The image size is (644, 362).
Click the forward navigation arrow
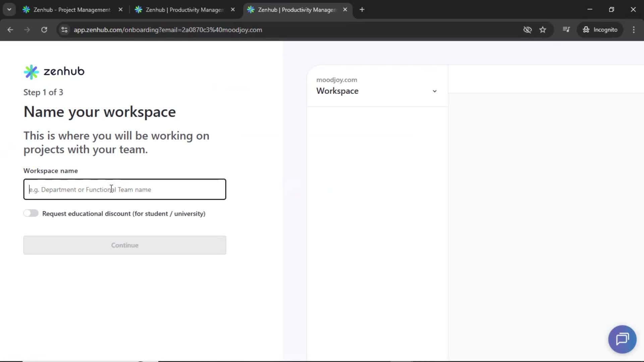click(x=27, y=30)
